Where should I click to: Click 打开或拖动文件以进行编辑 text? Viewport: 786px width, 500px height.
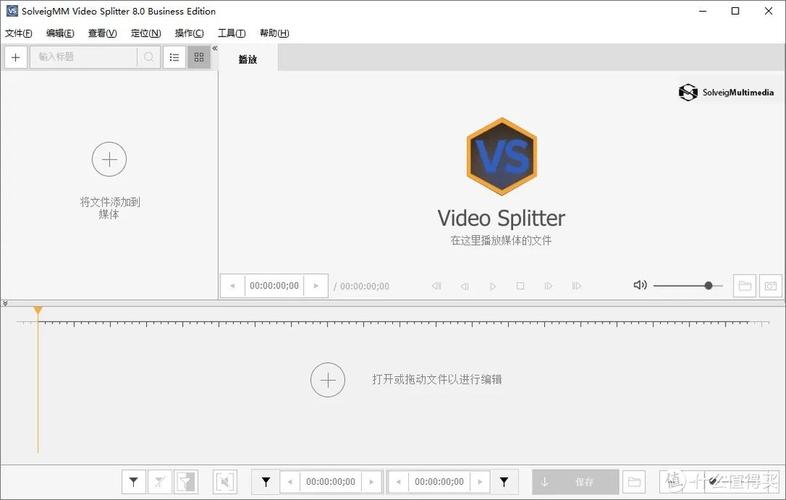[x=437, y=380]
